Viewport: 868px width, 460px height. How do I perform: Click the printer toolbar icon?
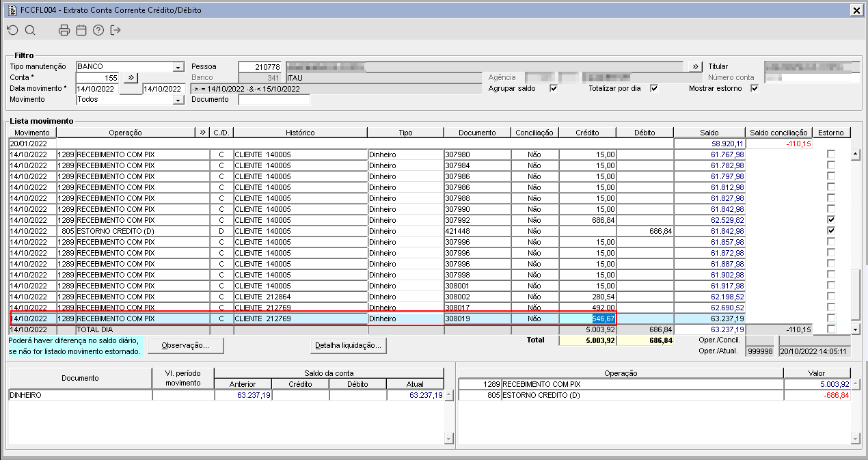(64, 30)
